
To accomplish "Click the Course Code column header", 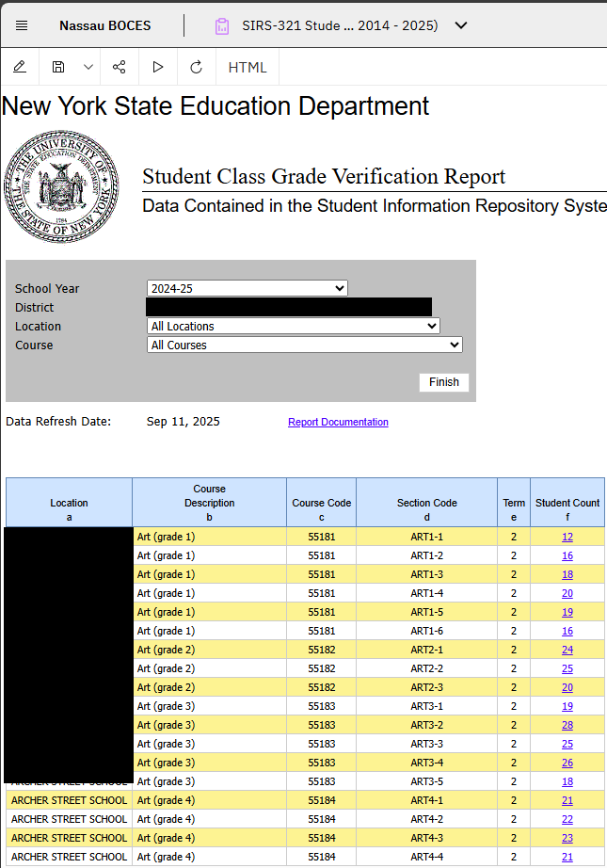I will coord(322,503).
